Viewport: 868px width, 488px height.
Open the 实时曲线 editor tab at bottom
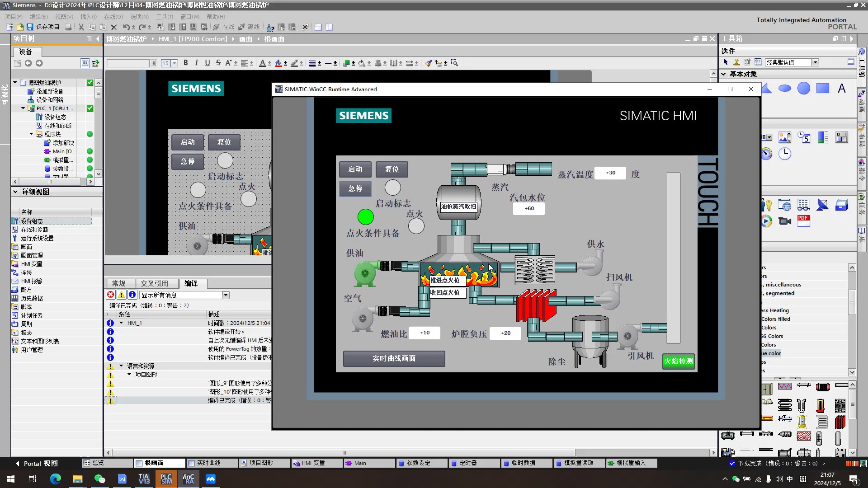tap(212, 463)
